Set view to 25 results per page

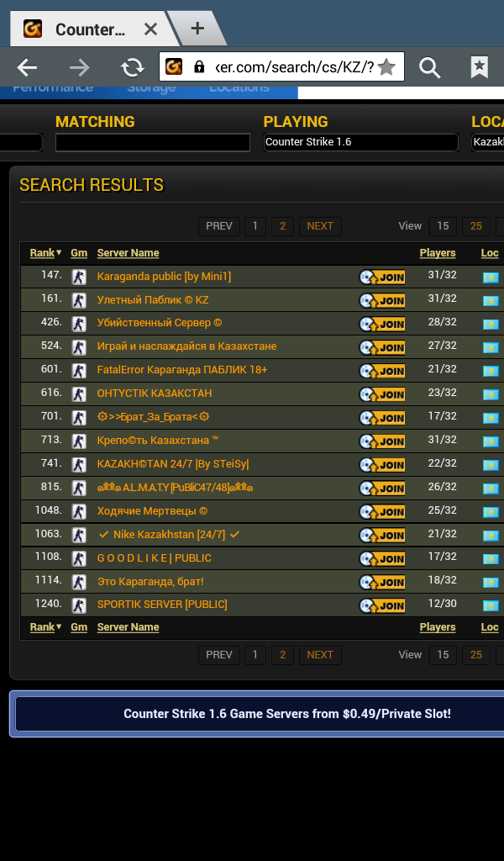point(476,226)
